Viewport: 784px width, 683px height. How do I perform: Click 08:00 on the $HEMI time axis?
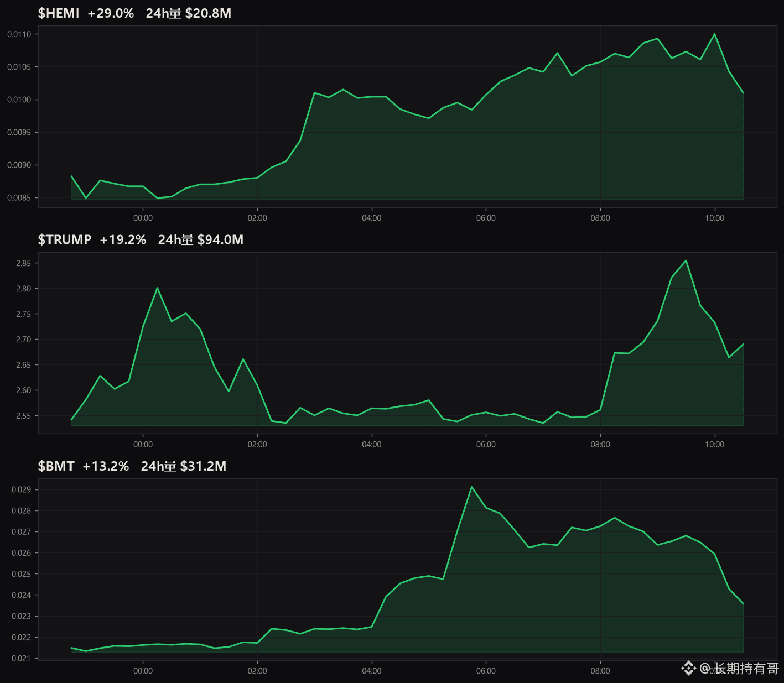600,218
